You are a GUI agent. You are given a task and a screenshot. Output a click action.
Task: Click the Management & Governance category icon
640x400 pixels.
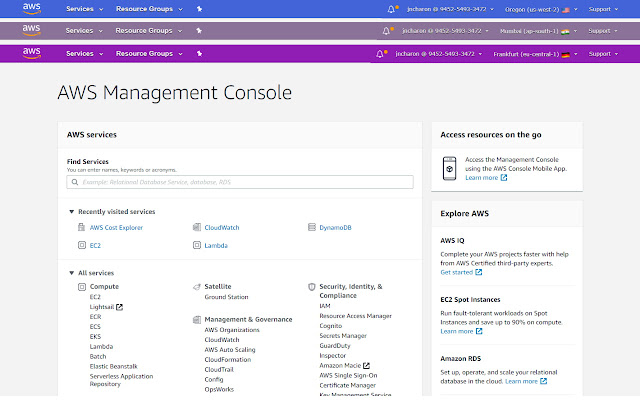[197, 320]
